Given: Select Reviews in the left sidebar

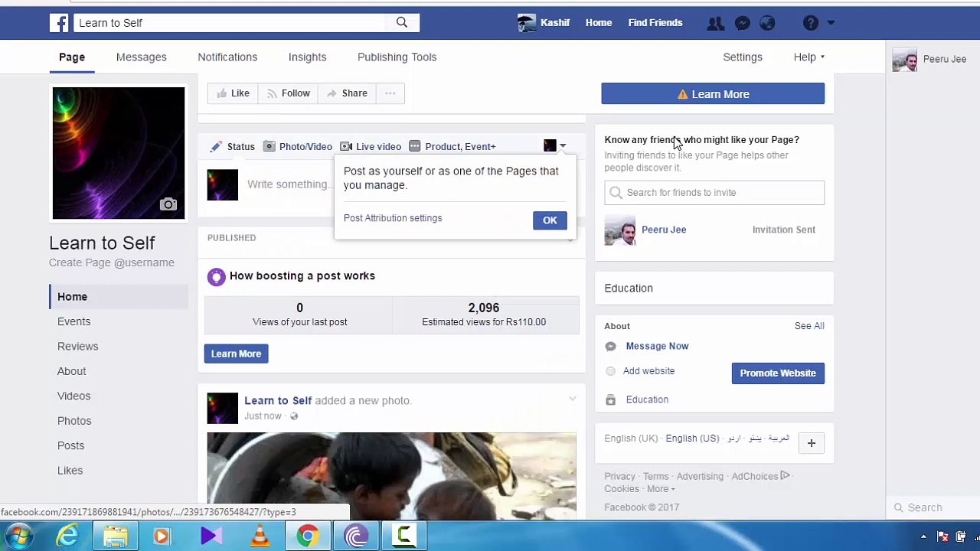Looking at the screenshot, I should (x=77, y=347).
